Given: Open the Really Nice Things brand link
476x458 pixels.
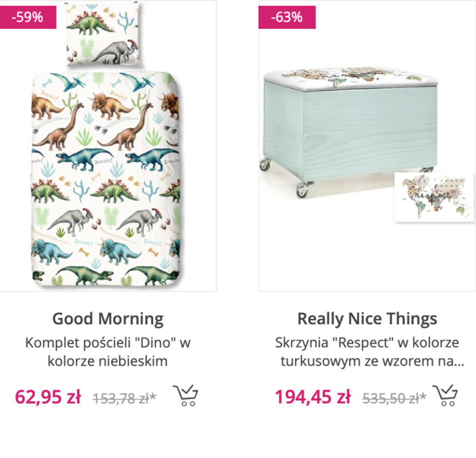Looking at the screenshot, I should pyautogui.click(x=367, y=319).
